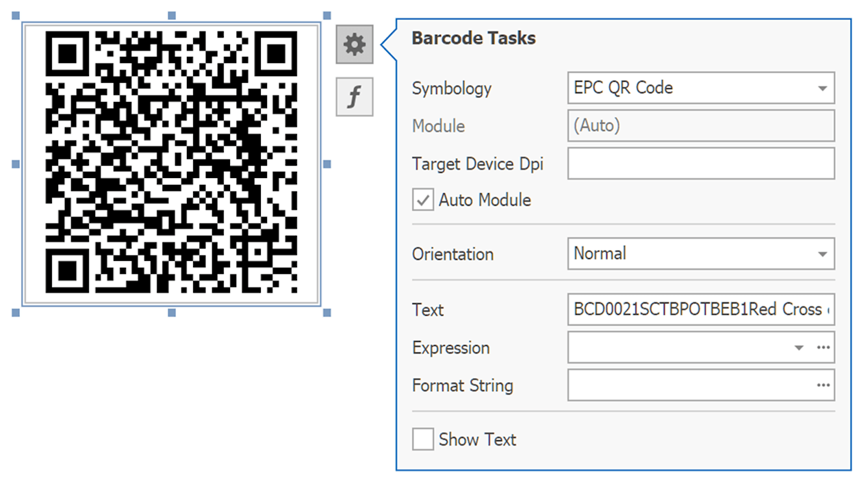Image resolution: width=868 pixels, height=493 pixels.
Task: Click the bottom-right resize handle
Action: (327, 312)
